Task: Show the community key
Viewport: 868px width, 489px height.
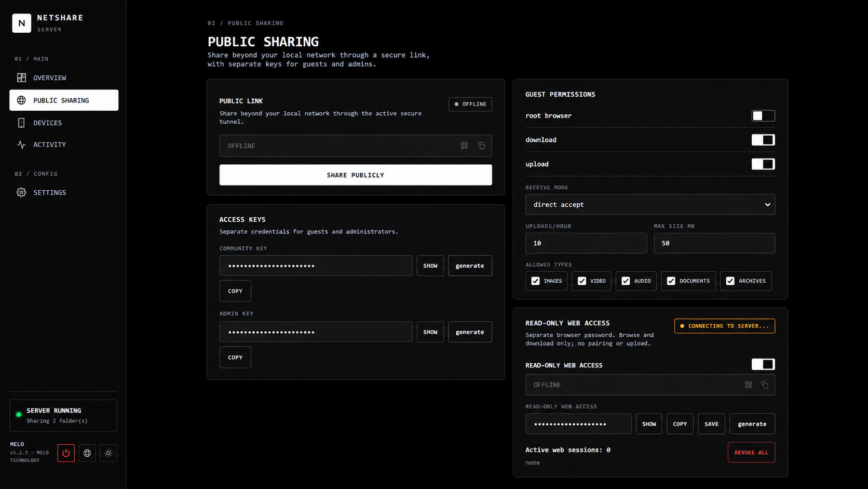Action: [x=430, y=266]
